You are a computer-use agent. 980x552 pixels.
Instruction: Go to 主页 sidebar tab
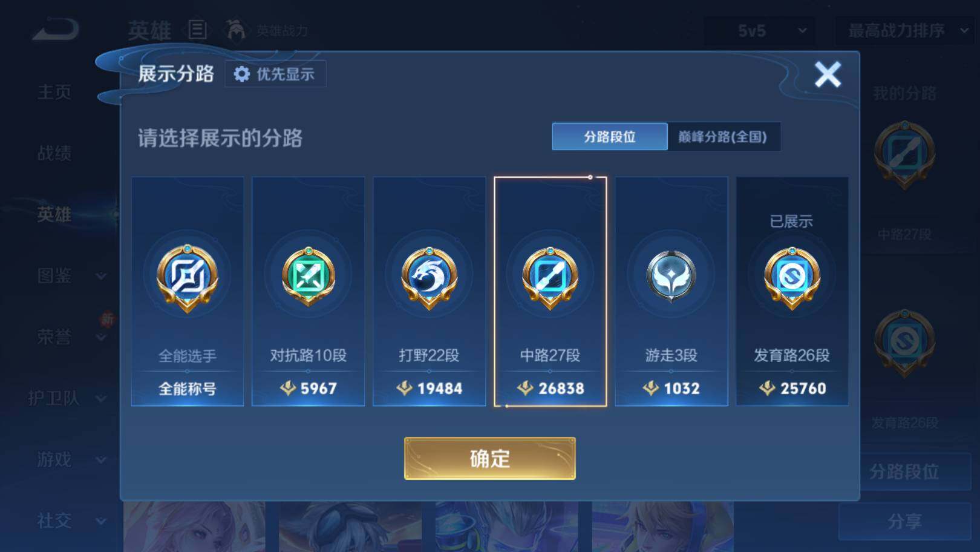(54, 92)
